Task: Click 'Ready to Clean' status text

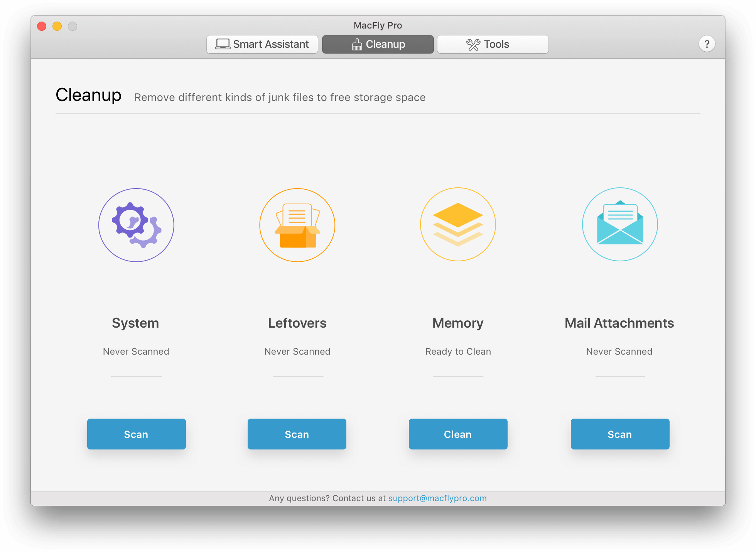Action: (x=458, y=352)
